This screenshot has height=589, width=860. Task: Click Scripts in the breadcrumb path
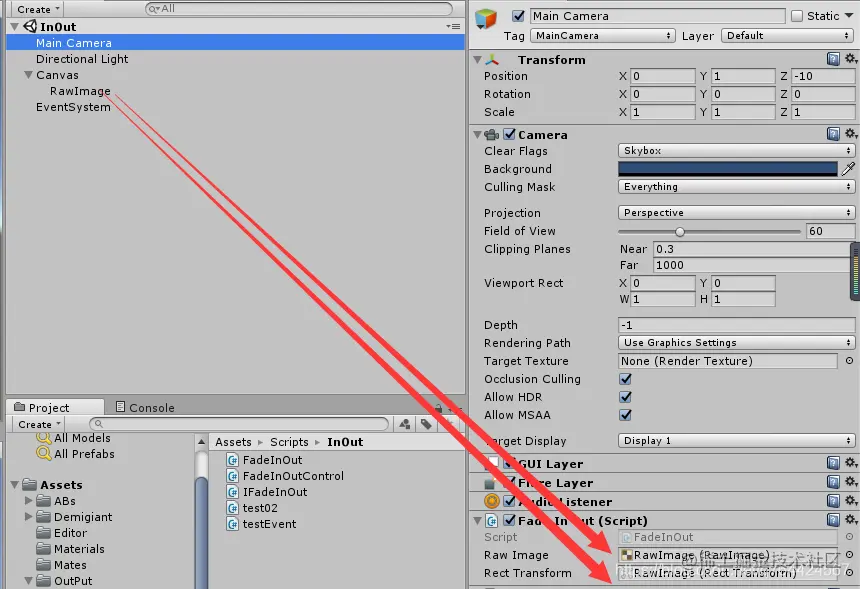point(289,442)
